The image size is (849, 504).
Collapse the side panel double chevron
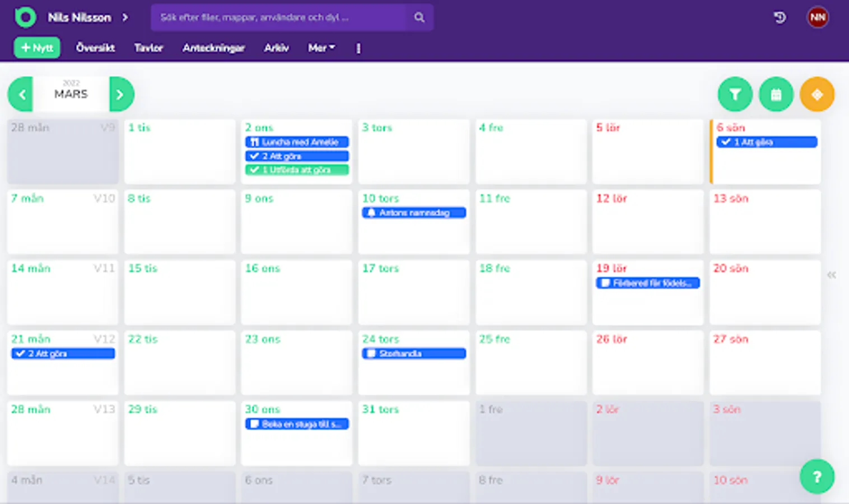tap(832, 275)
